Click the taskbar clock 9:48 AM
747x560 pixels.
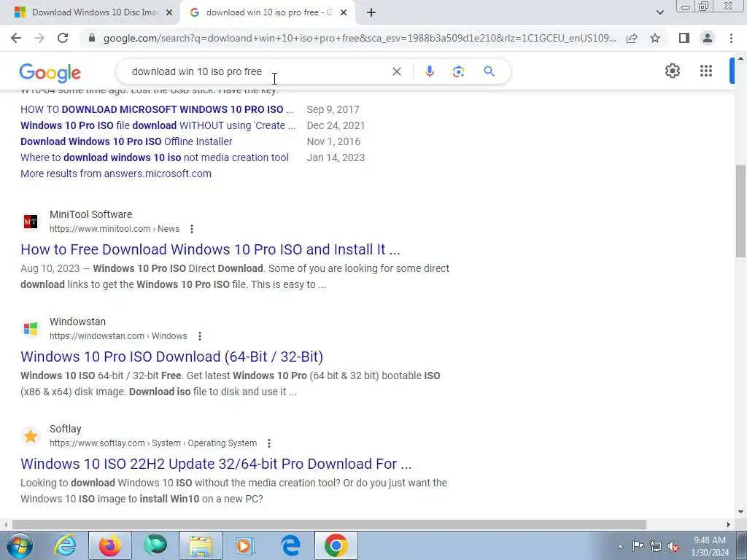click(x=709, y=540)
